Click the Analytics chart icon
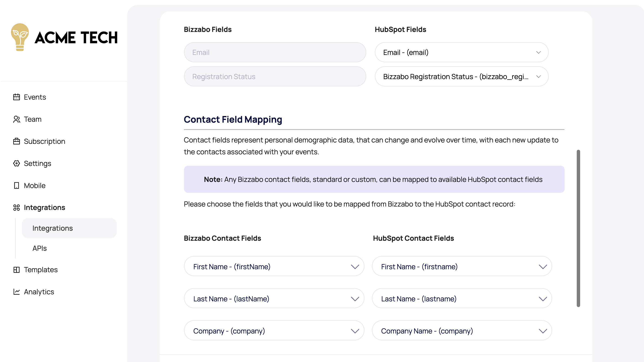 coord(16,292)
